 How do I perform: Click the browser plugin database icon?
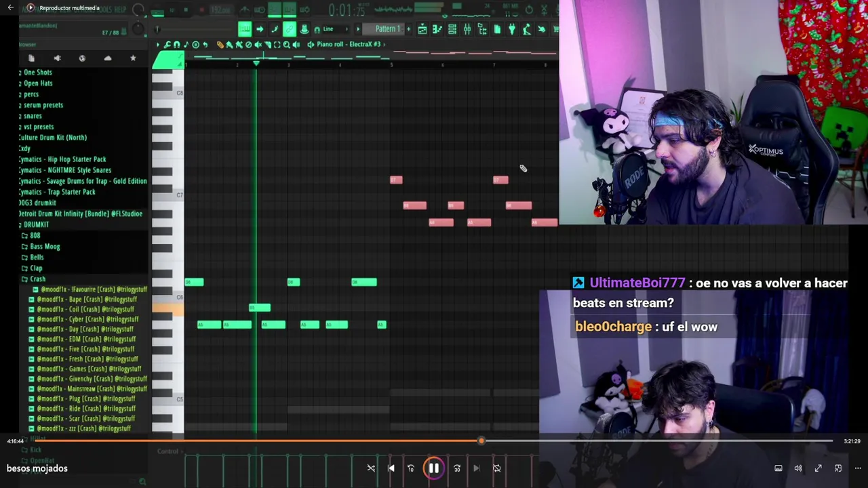57,58
